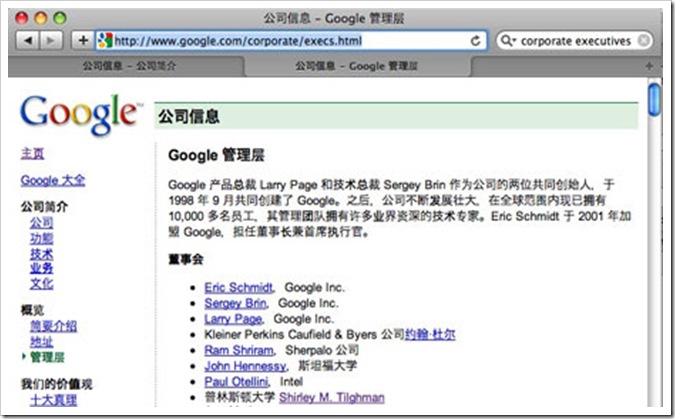
Task: Focus the URL address field
Action: 291,41
